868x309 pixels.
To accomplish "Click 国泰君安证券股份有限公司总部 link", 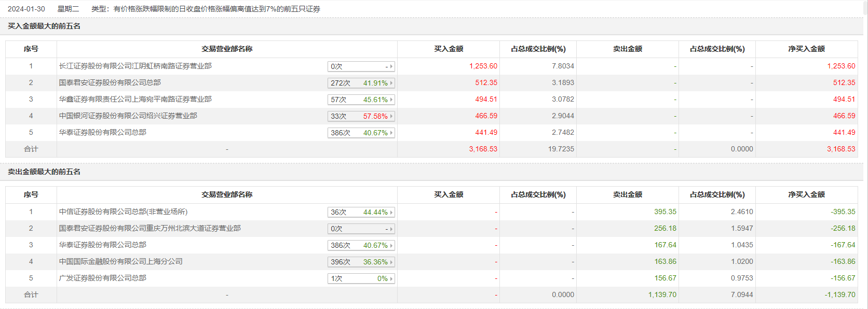I will click(x=110, y=82).
